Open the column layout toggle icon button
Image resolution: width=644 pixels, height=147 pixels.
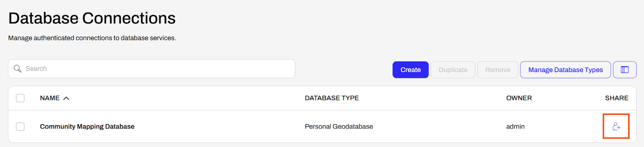(625, 70)
